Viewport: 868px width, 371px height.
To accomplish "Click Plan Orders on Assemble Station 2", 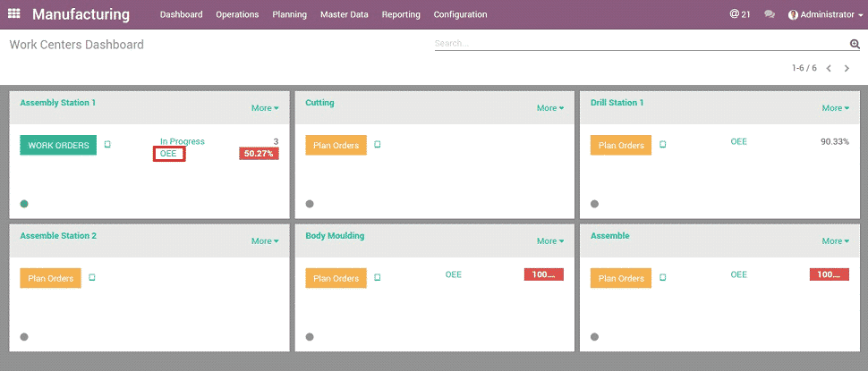I will [x=50, y=279].
